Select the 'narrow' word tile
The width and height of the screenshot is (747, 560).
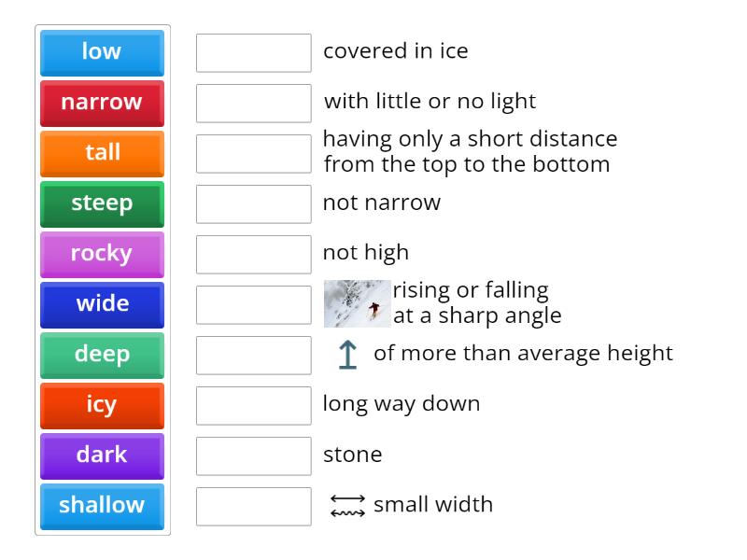tap(101, 103)
